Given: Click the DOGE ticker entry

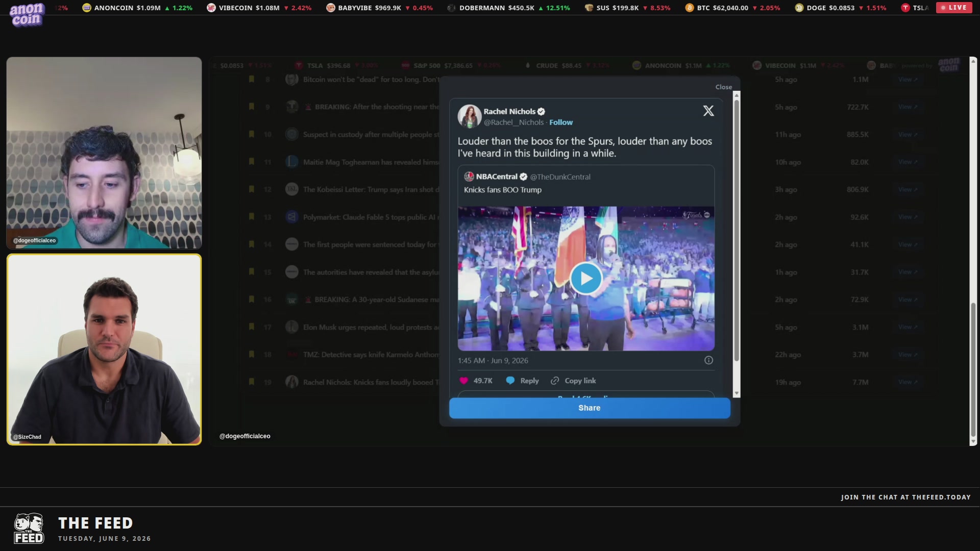Looking at the screenshot, I should [x=840, y=8].
